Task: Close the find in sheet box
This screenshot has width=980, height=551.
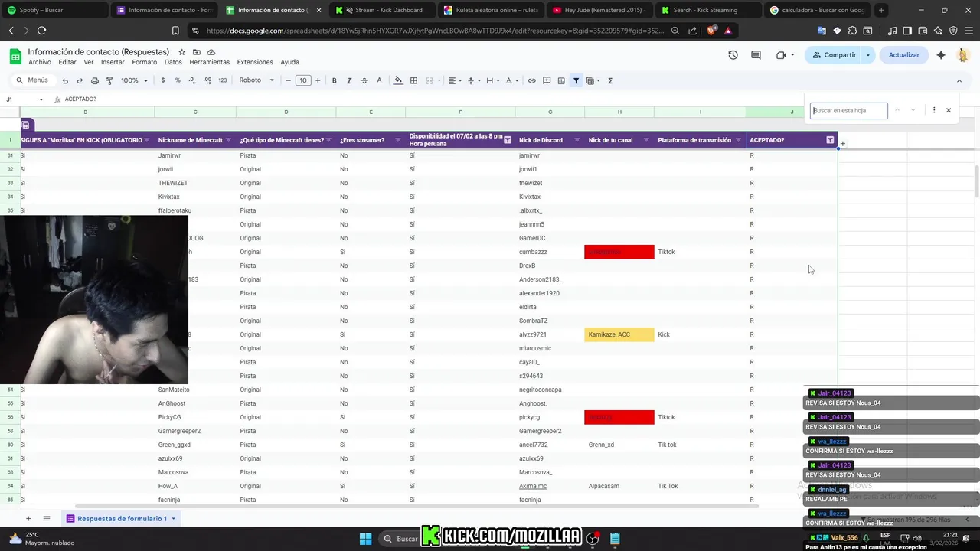Action: [949, 110]
